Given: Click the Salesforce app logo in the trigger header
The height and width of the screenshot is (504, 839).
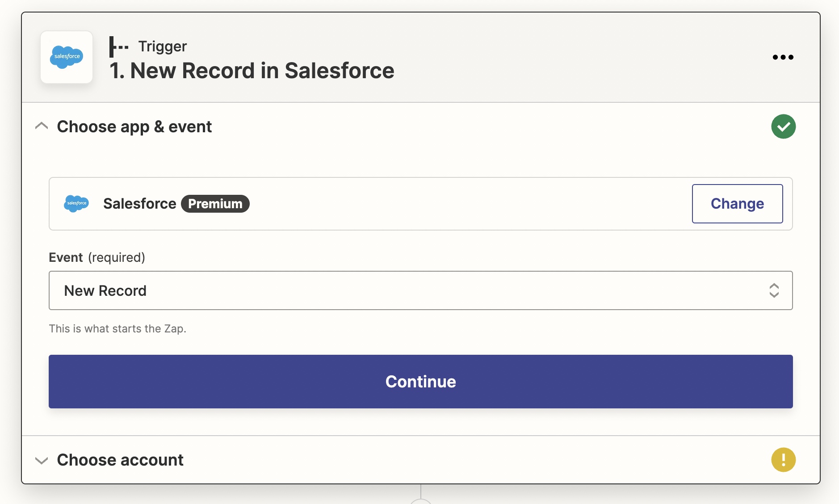Looking at the screenshot, I should (x=66, y=57).
